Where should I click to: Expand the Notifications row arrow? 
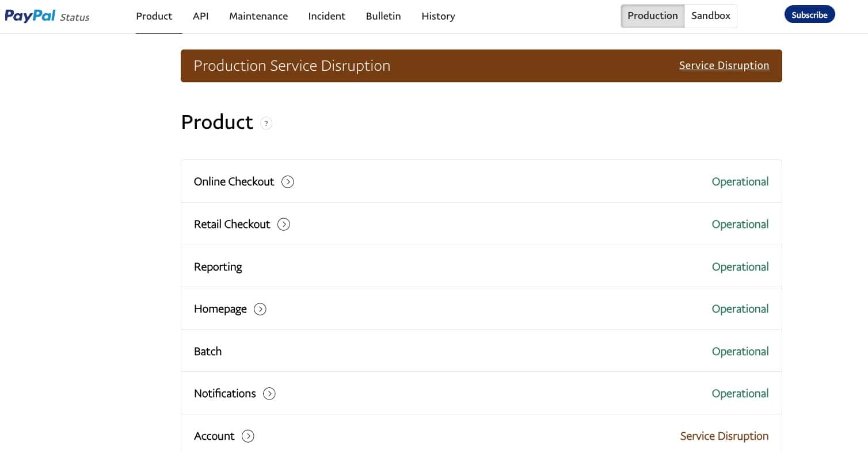pyautogui.click(x=269, y=394)
